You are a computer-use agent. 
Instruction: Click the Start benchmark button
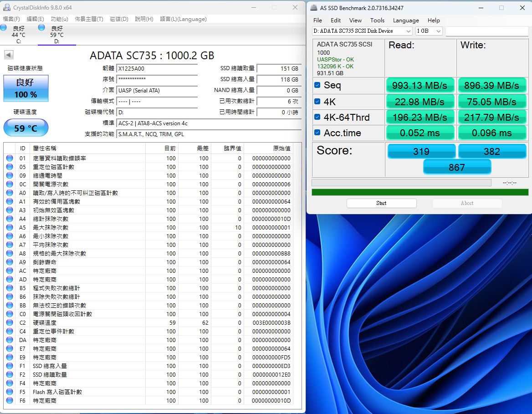[x=381, y=203]
